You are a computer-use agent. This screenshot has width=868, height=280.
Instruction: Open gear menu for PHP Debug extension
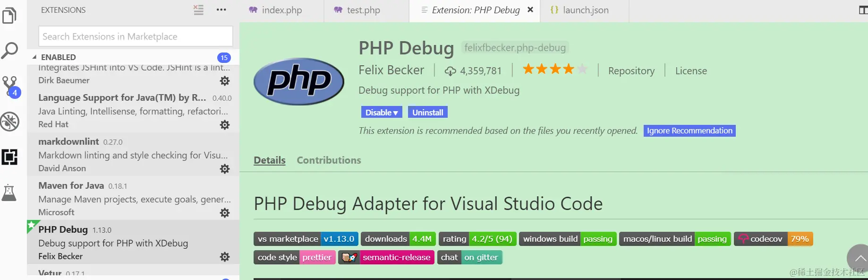[x=225, y=257]
